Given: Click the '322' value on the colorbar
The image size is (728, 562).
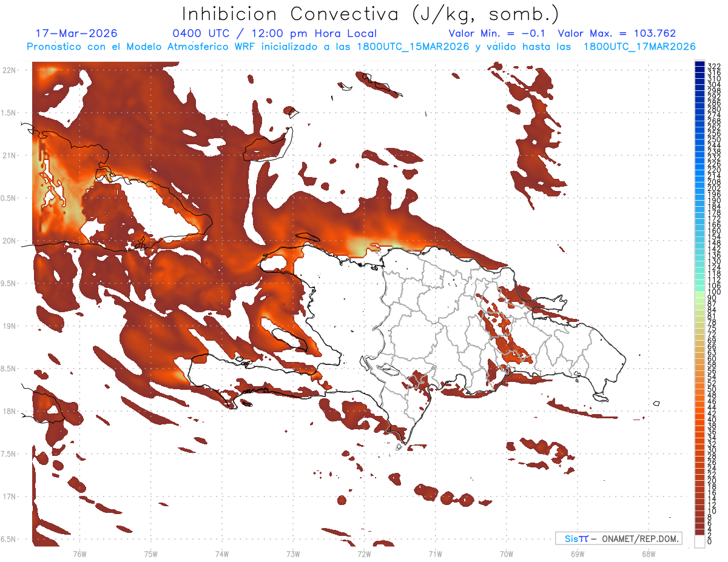Looking at the screenshot, I should (x=713, y=66).
